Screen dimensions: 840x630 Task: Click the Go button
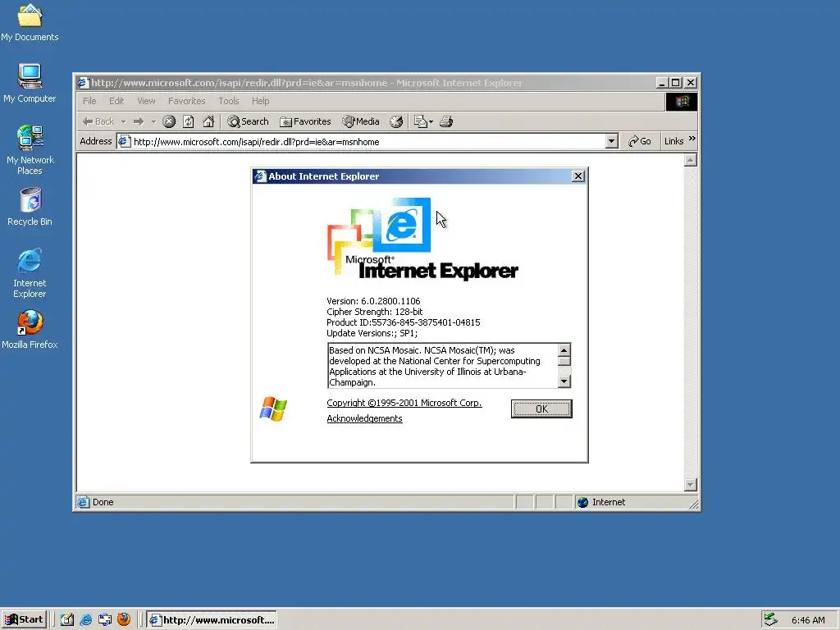(x=640, y=141)
